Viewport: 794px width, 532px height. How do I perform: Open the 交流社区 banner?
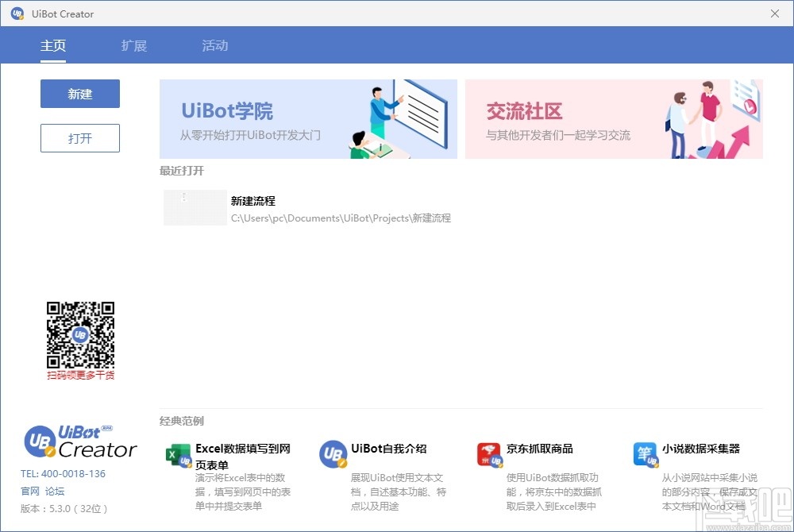(615, 119)
